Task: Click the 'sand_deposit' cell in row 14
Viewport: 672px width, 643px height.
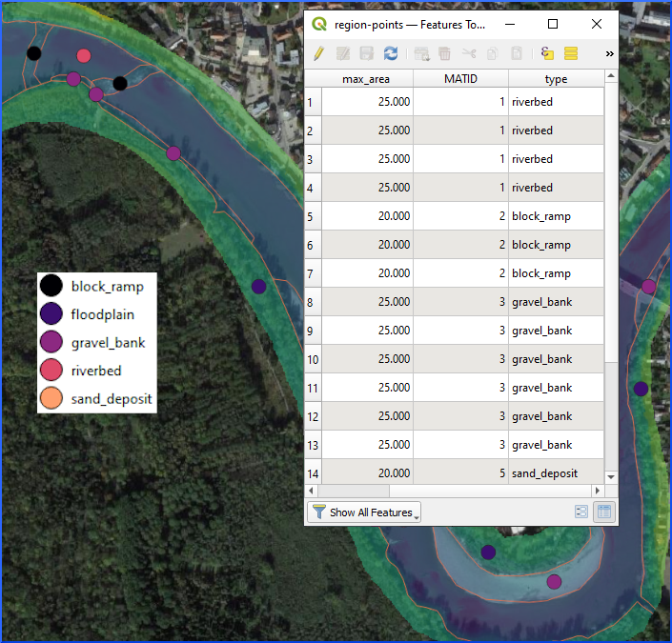Action: click(x=557, y=472)
